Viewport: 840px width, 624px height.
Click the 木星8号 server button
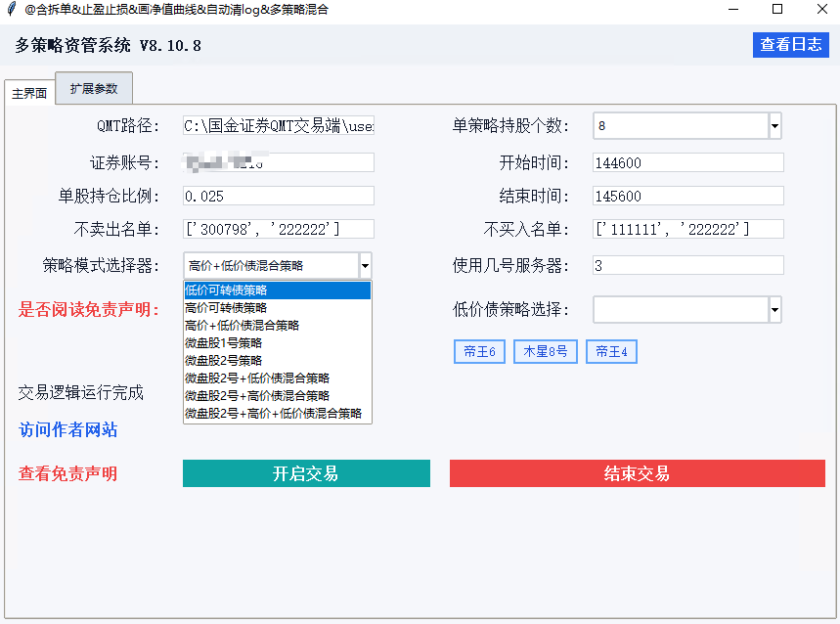545,352
